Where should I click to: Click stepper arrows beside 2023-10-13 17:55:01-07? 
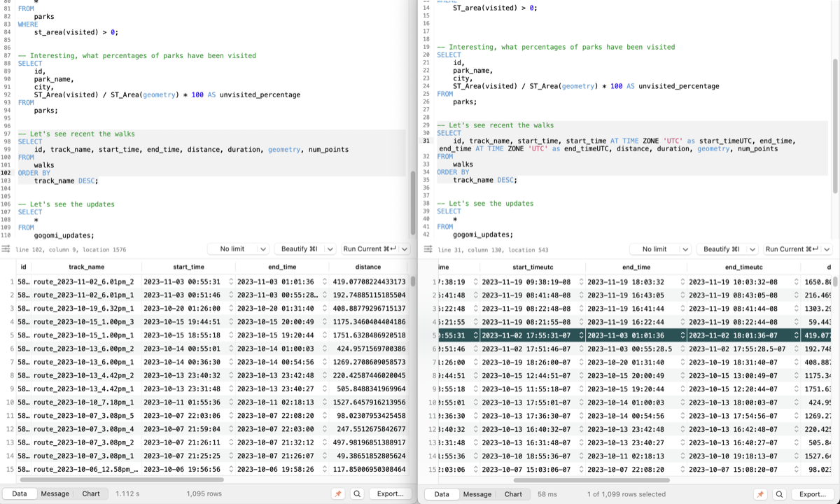click(x=581, y=402)
